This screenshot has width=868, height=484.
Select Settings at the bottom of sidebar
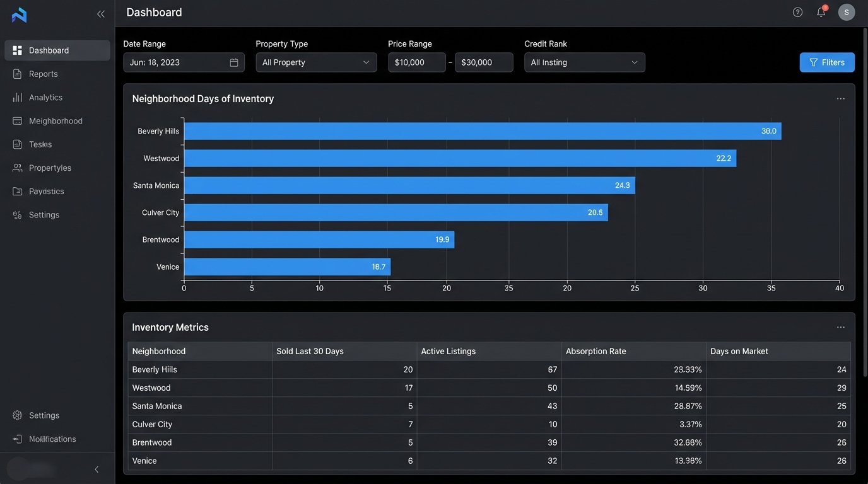coord(44,415)
